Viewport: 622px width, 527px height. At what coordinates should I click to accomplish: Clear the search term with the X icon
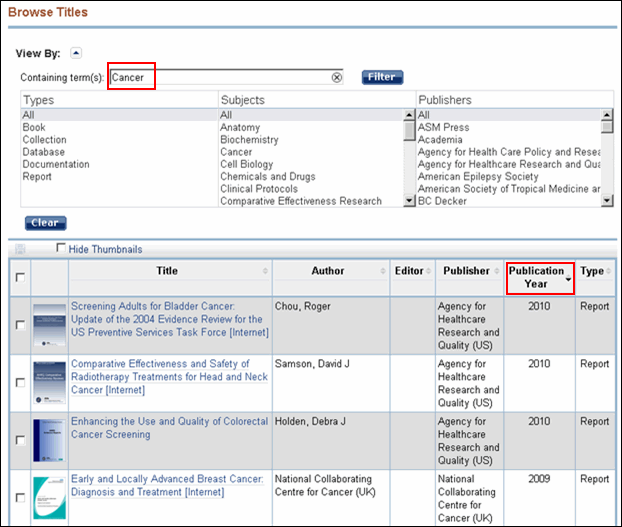(336, 77)
